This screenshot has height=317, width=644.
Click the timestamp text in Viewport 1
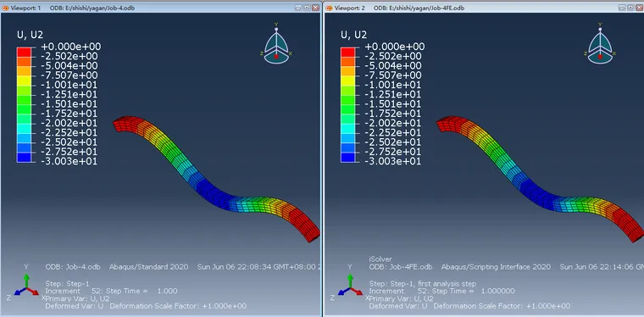(x=258, y=267)
